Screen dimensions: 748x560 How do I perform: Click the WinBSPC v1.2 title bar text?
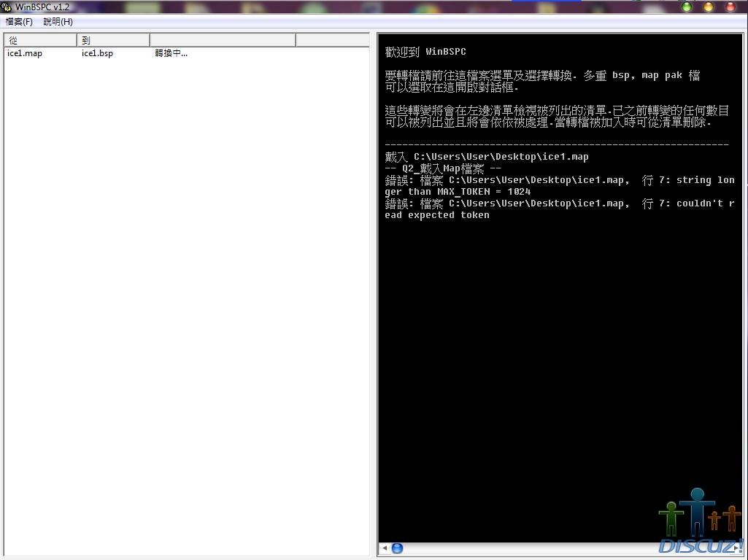[x=42, y=7]
